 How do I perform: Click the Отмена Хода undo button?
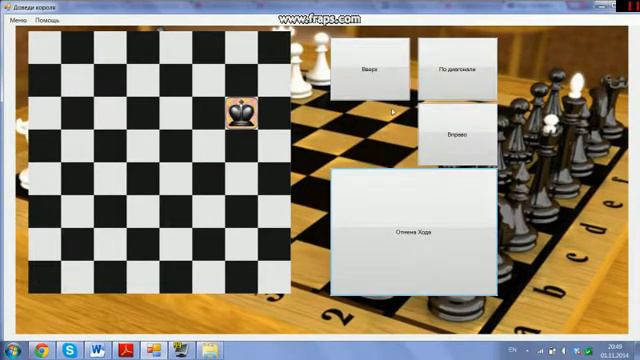[413, 232]
